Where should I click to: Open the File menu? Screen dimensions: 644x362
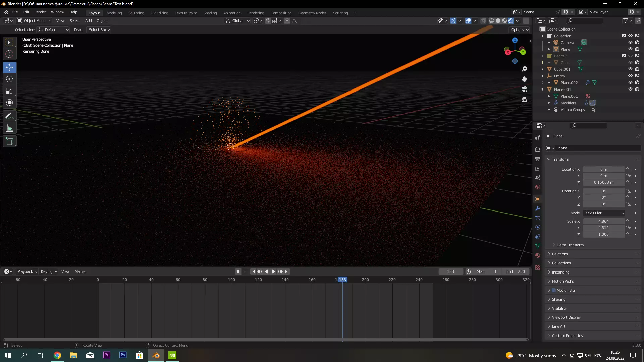click(15, 12)
